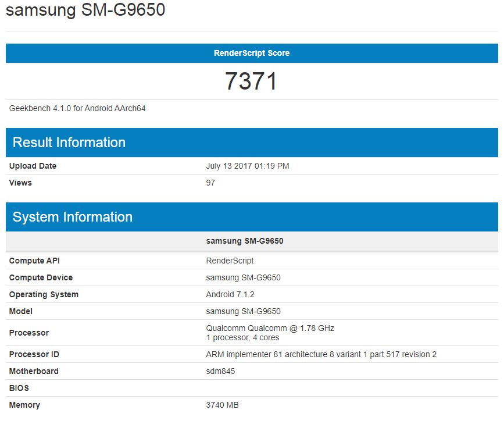Viewport: 504px width, 424px height.
Task: Click the score value 7371
Action: 251,81
